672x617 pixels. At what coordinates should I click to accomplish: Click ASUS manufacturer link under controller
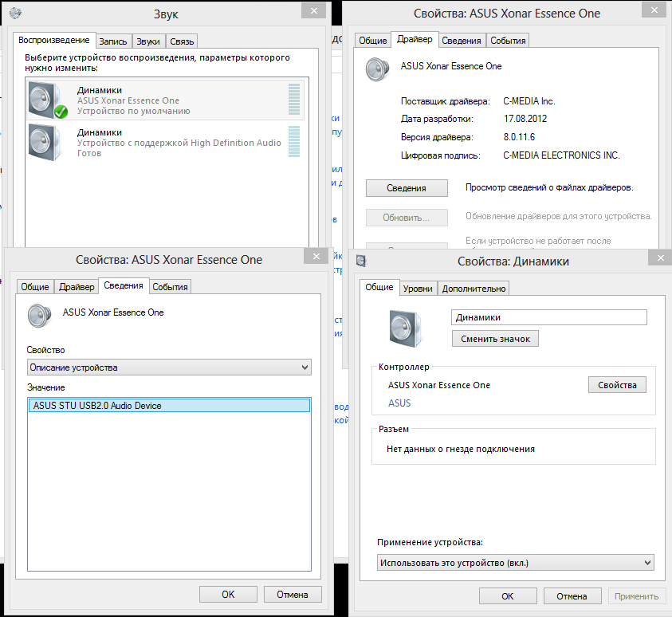pos(399,403)
